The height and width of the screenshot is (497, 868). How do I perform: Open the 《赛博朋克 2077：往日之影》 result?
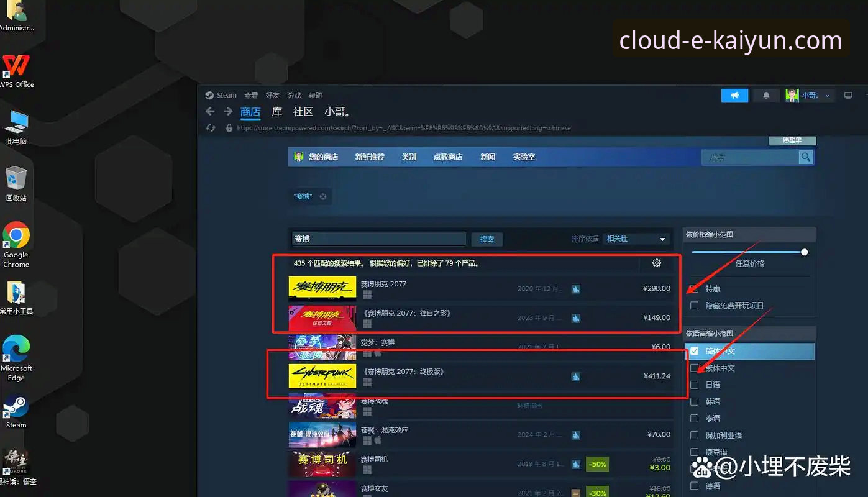481,318
